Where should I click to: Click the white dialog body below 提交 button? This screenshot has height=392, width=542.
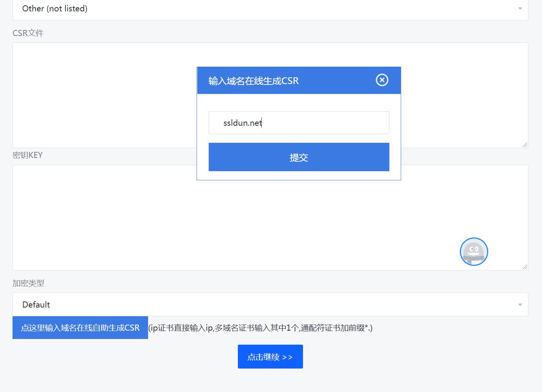[298, 176]
